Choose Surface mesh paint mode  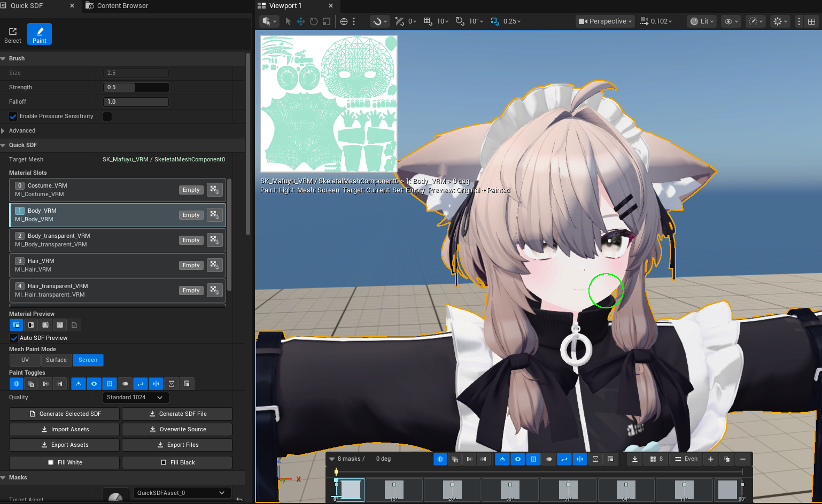(x=56, y=360)
